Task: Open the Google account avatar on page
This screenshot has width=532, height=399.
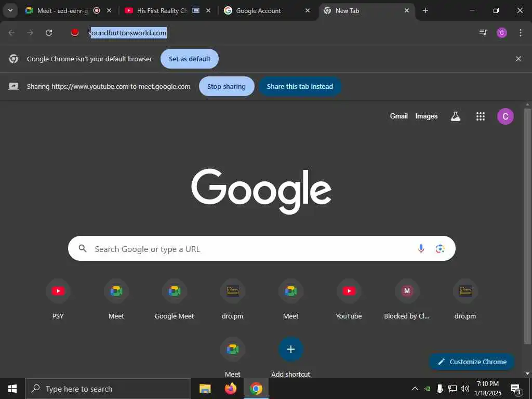Action: point(505,116)
